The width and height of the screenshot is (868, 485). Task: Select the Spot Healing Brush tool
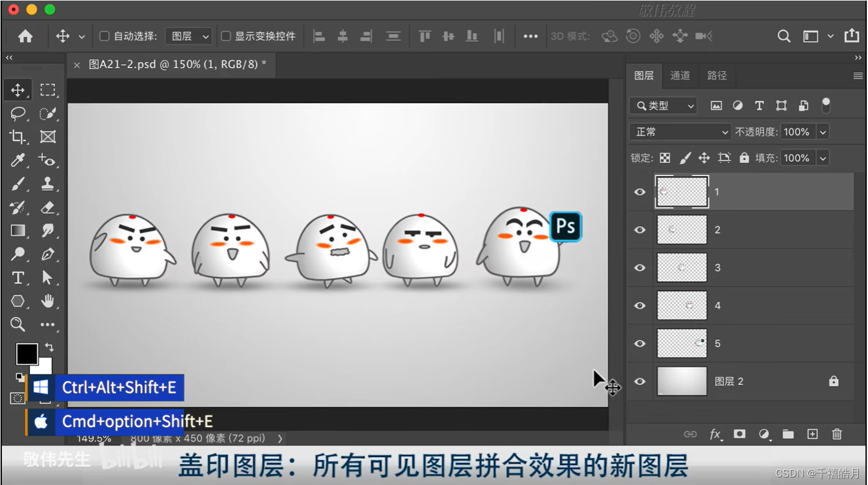pyautogui.click(x=48, y=161)
